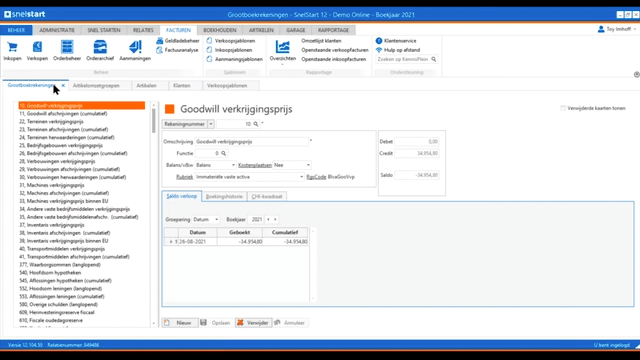Open the ADMINISTRATIE ribbon tab
Screen dimensions: 640x360
point(57,30)
